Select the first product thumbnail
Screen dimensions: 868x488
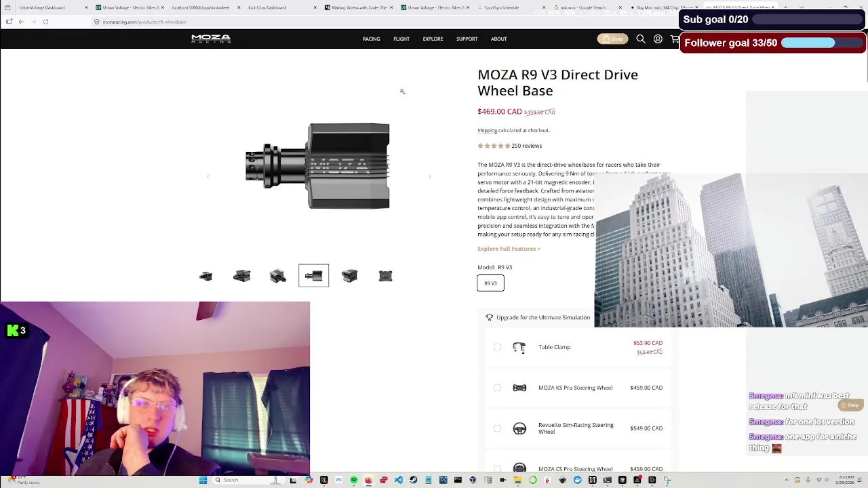coord(206,276)
